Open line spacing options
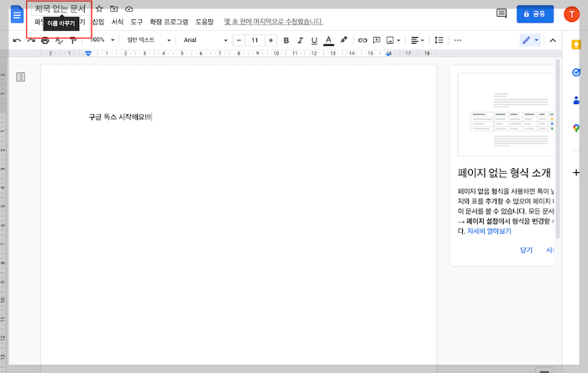The image size is (588, 373). (438, 40)
